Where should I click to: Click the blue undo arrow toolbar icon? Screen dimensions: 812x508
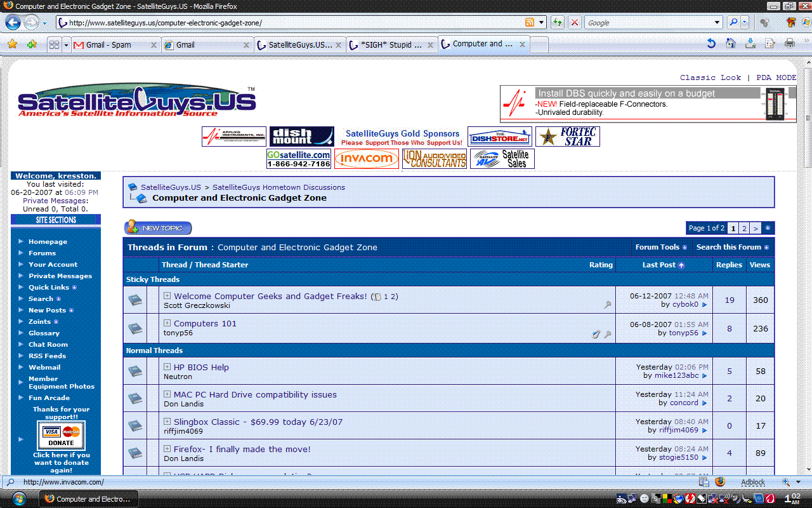[x=711, y=44]
